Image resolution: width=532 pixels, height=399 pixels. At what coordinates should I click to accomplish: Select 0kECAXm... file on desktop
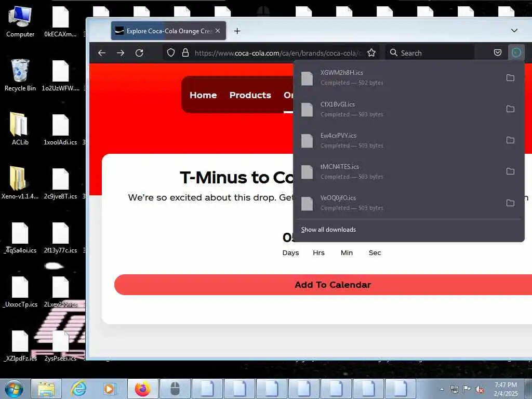point(60,22)
